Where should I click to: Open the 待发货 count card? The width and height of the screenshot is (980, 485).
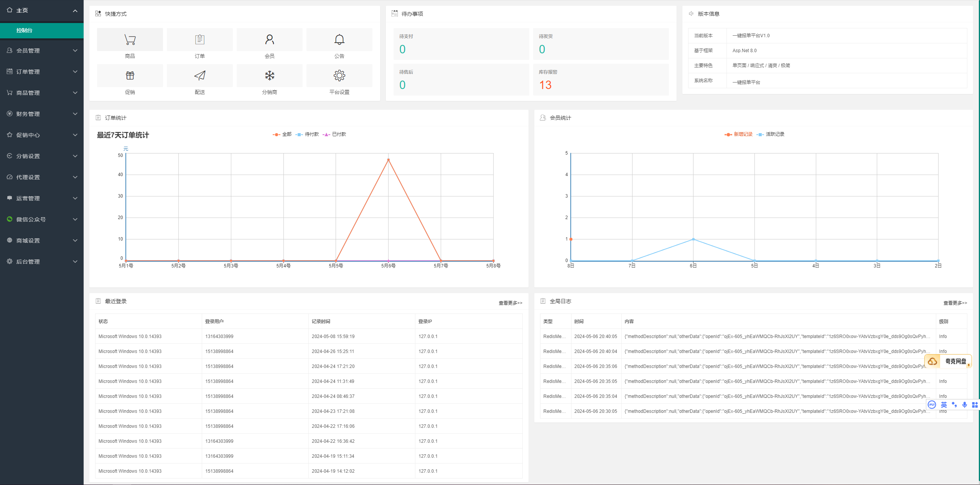point(601,44)
